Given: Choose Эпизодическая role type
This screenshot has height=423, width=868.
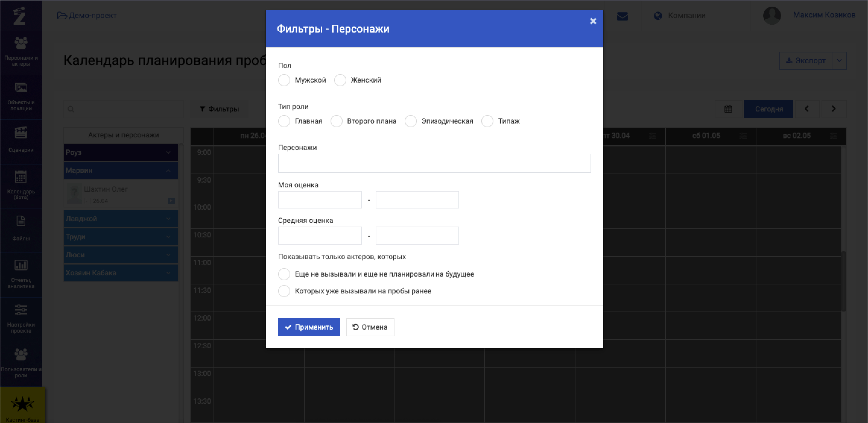Looking at the screenshot, I should pyautogui.click(x=410, y=121).
